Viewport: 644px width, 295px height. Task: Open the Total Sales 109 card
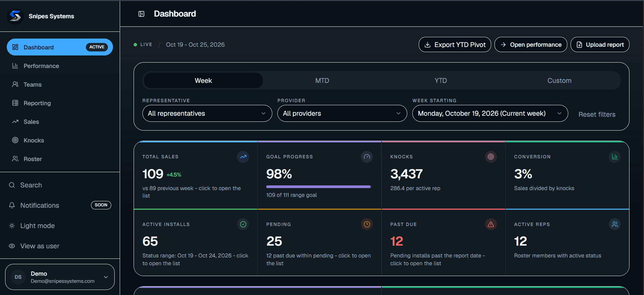[x=196, y=175]
